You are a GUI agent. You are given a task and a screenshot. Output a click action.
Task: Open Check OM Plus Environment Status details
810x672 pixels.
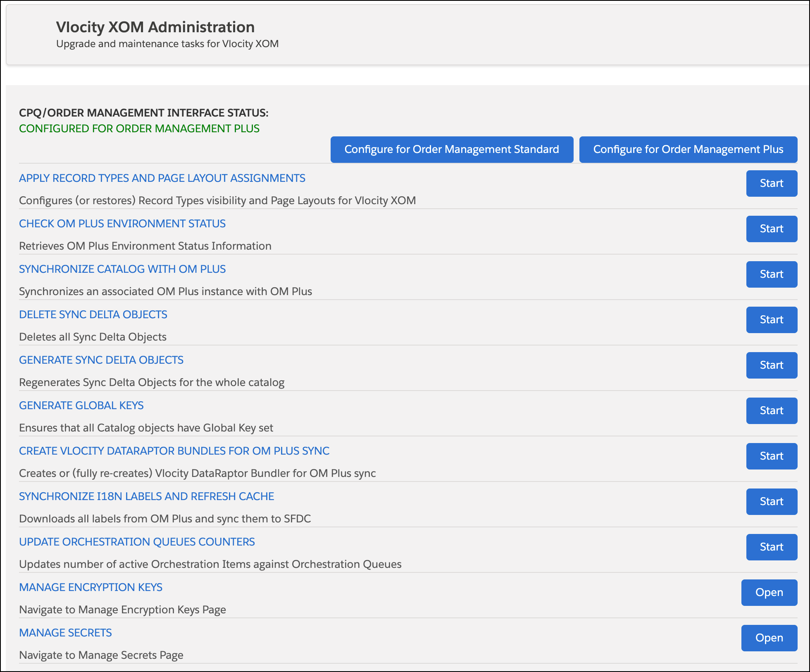tap(122, 224)
